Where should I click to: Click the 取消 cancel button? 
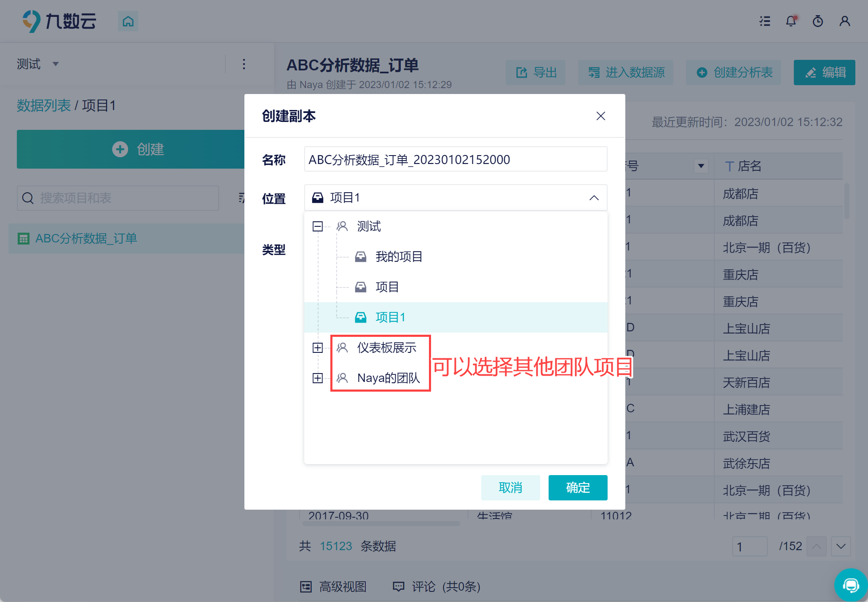(x=510, y=488)
